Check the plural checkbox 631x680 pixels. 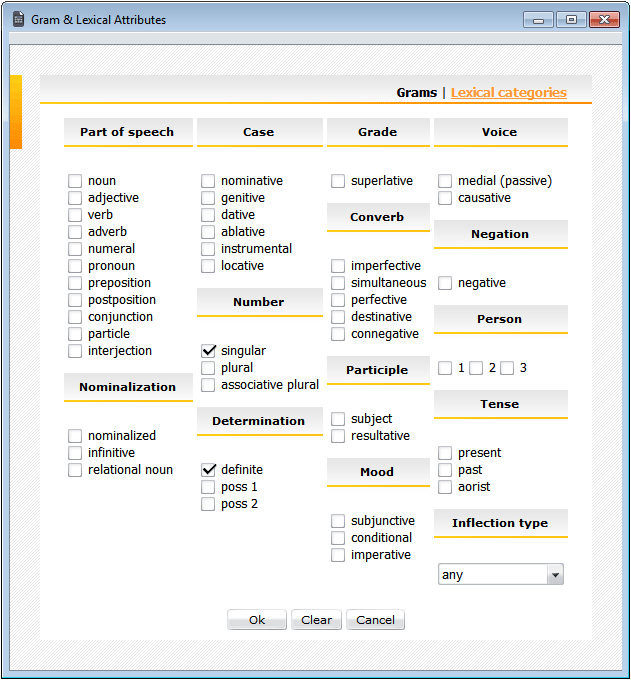208,368
